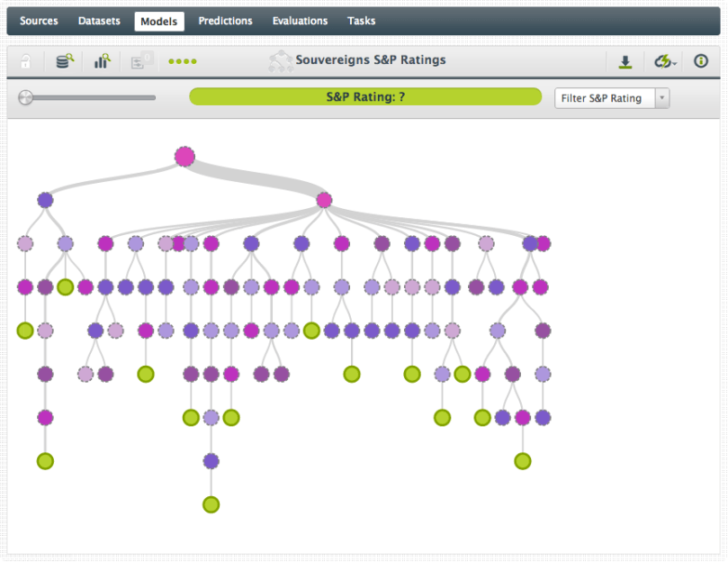The height and width of the screenshot is (562, 728).
Task: Click the download model icon
Action: [625, 61]
